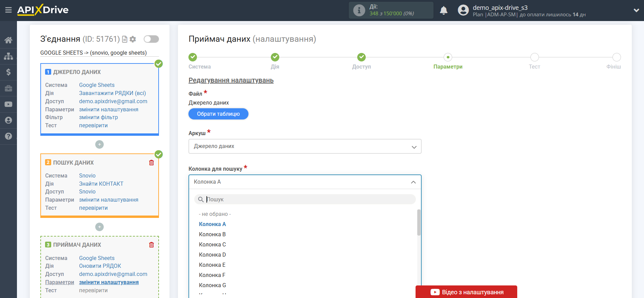Click Google Sheets link in receiver block
This screenshot has height=298, width=644.
97,258
